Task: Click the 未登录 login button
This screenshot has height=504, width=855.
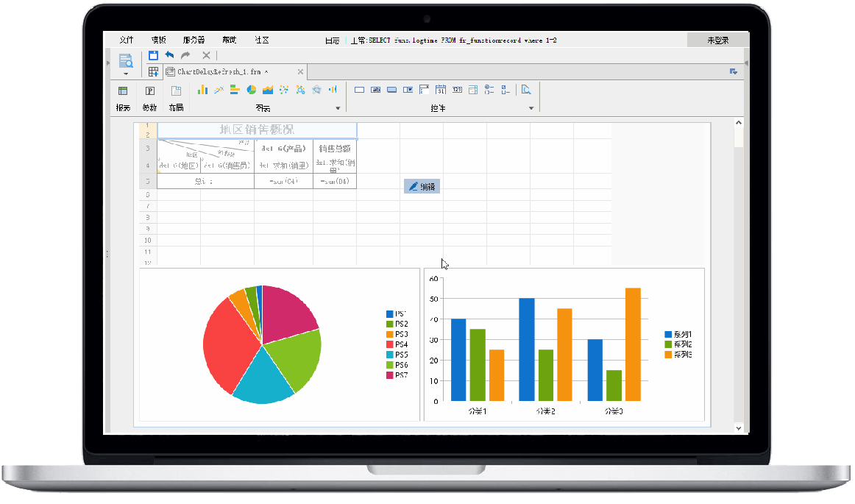Action: 717,40
